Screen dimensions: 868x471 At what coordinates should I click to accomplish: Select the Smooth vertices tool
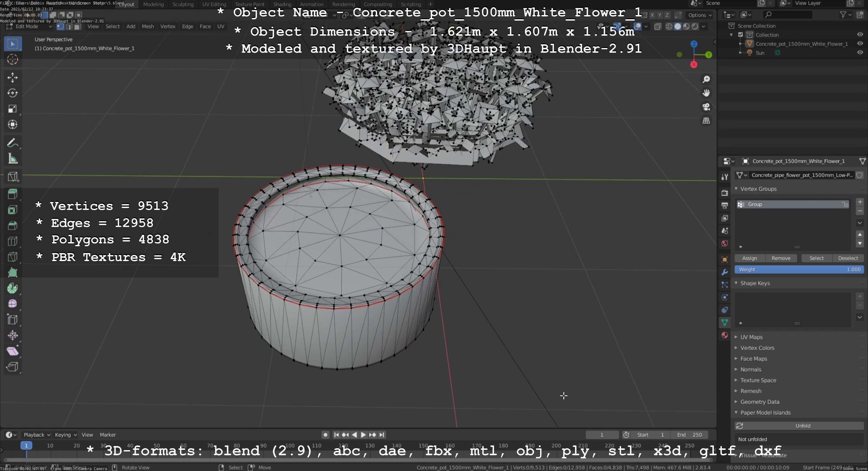point(12,304)
